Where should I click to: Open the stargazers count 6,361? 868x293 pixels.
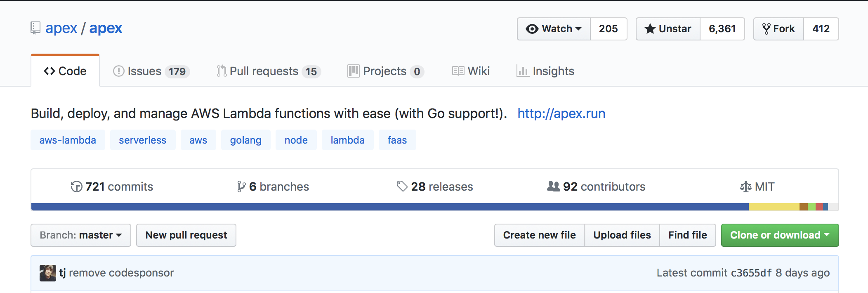tap(722, 29)
